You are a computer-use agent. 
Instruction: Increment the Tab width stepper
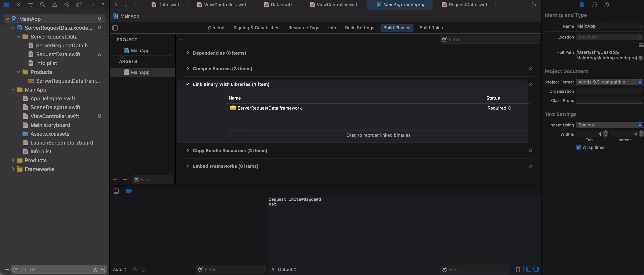pos(605,132)
